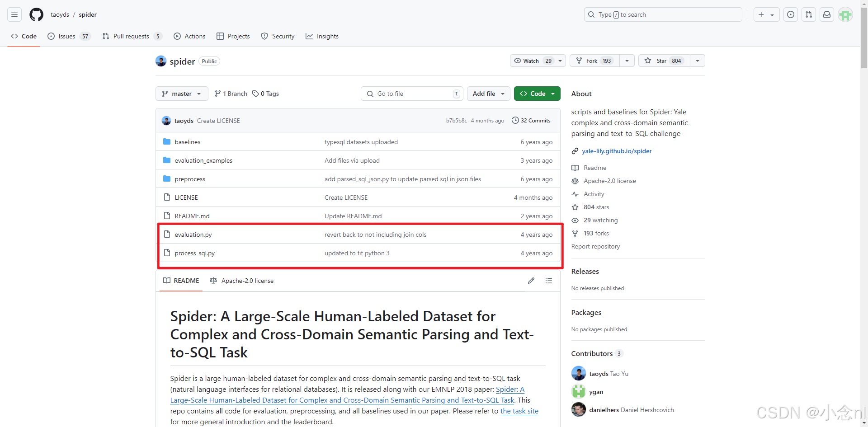Open the green Code dropdown
The image size is (868, 427).
pyautogui.click(x=537, y=94)
